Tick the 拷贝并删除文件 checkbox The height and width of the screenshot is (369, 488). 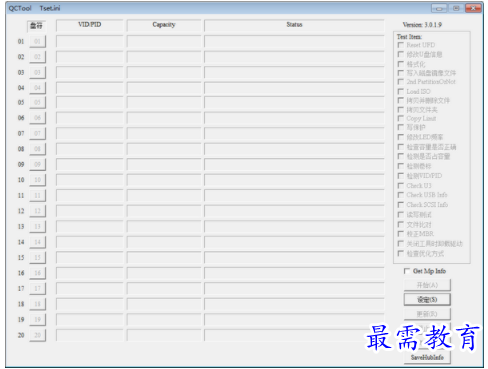tap(401, 100)
